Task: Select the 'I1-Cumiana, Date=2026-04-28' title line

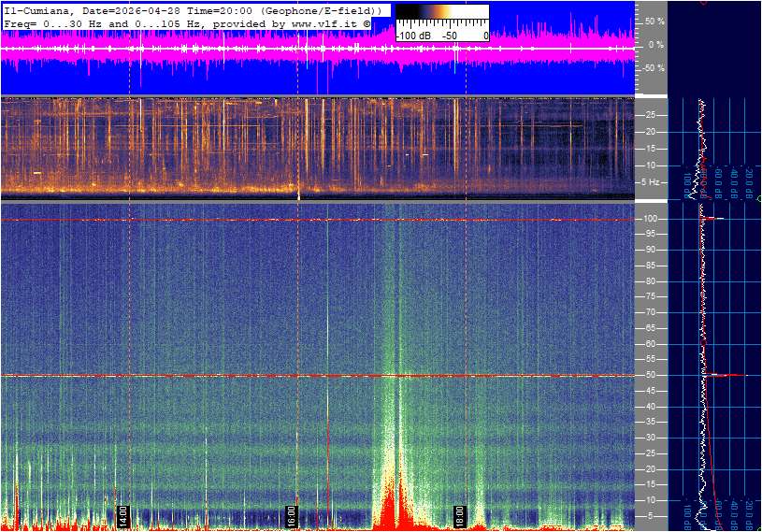Action: (x=191, y=10)
